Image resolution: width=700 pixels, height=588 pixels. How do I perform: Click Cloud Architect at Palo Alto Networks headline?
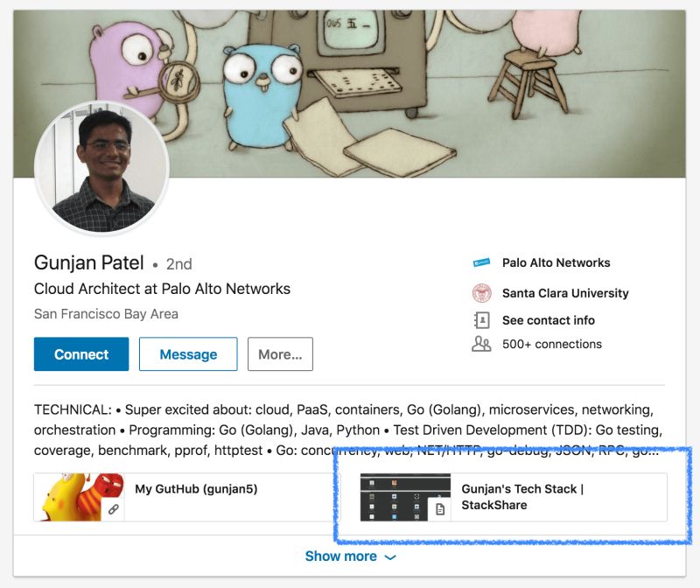[x=162, y=289]
